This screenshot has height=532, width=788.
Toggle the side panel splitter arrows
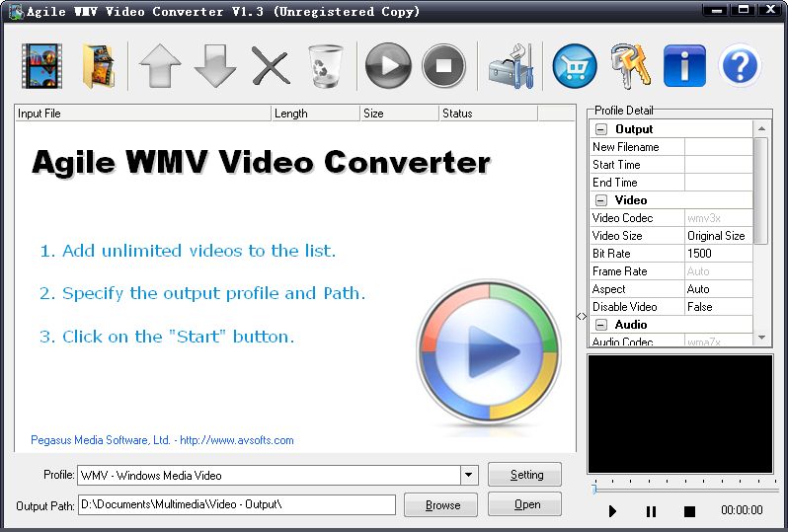point(582,316)
